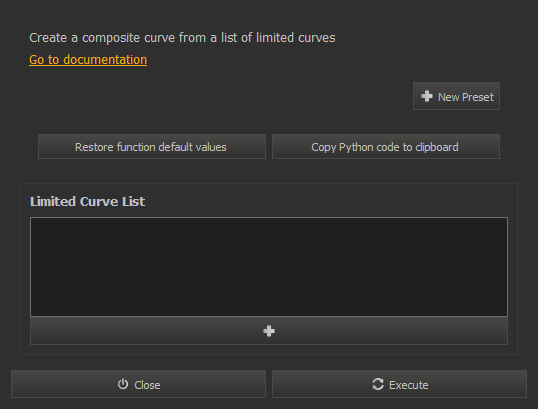Click the power icon on the Close button
Viewport: 538px width, 409px height.
[x=123, y=384]
